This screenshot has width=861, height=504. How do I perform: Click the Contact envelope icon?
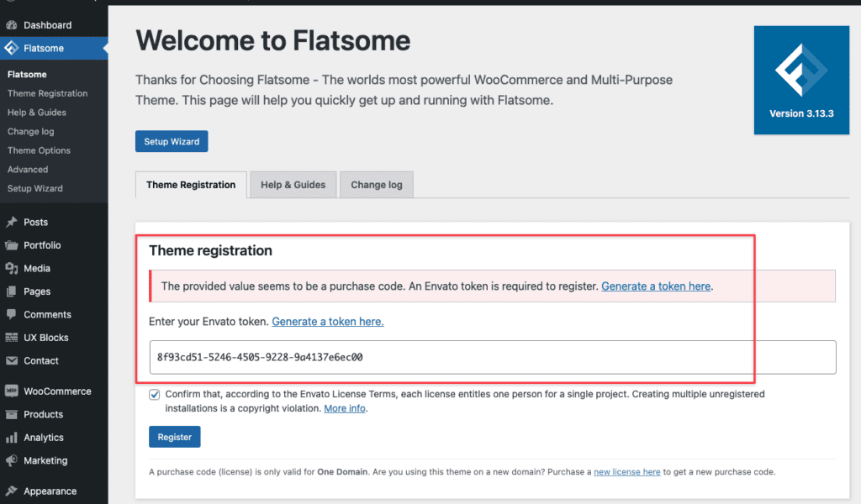(x=12, y=360)
